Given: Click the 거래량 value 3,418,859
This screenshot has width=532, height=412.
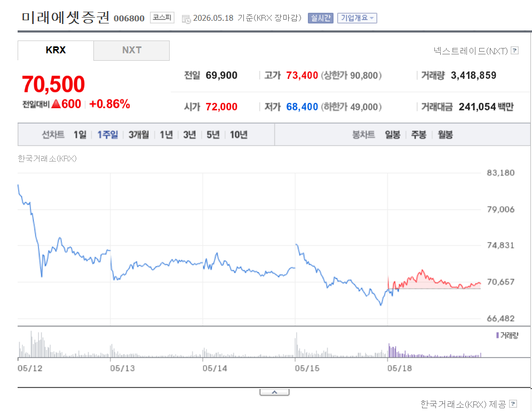Looking at the screenshot, I should tap(473, 75).
